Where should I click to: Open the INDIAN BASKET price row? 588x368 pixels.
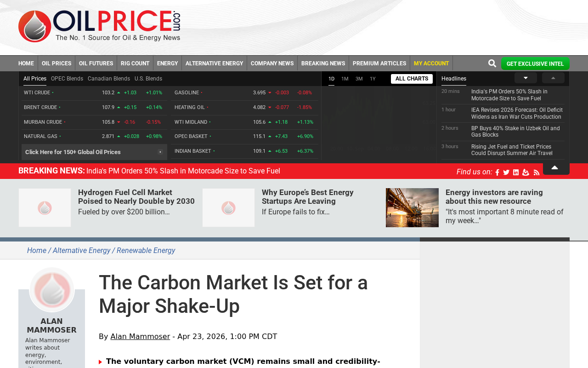tap(244, 151)
